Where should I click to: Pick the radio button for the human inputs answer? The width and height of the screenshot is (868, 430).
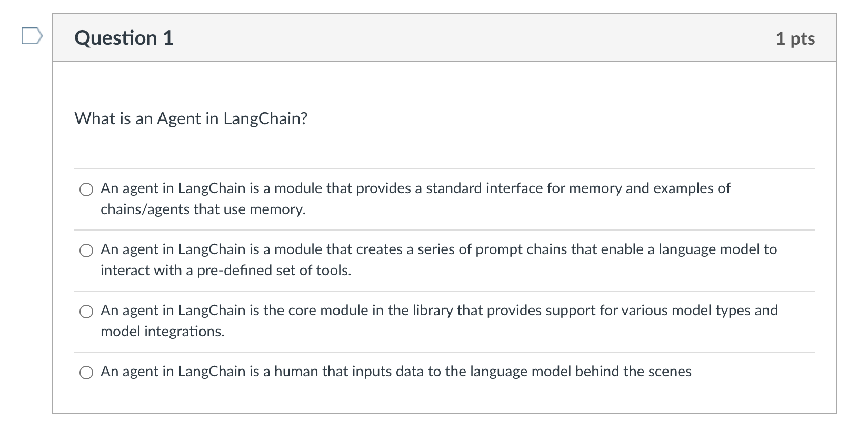point(86,373)
